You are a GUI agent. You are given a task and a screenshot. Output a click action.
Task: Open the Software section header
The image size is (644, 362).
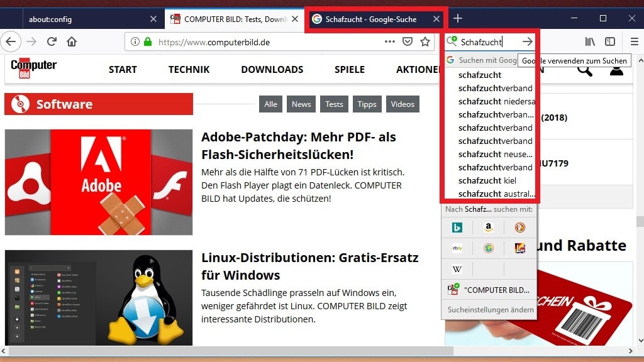99,104
